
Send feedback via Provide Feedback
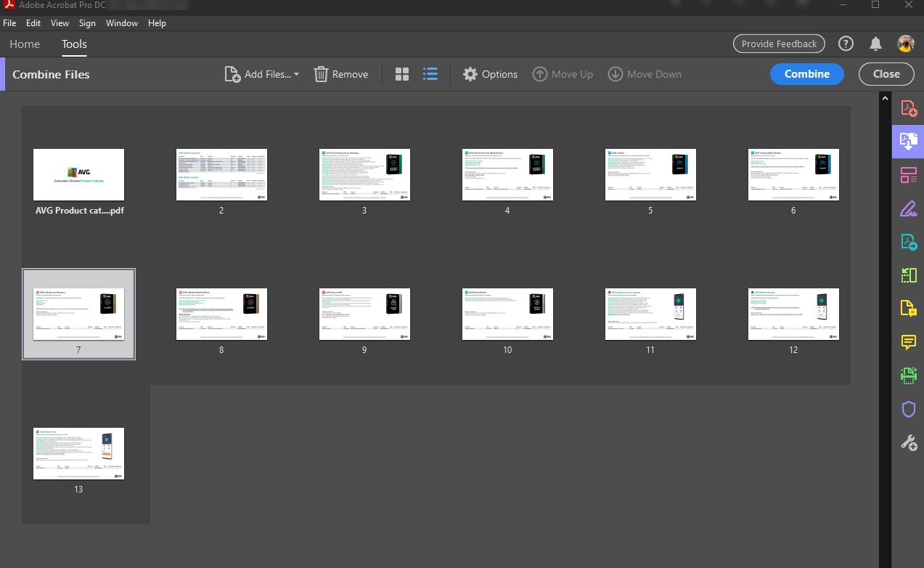tap(779, 44)
